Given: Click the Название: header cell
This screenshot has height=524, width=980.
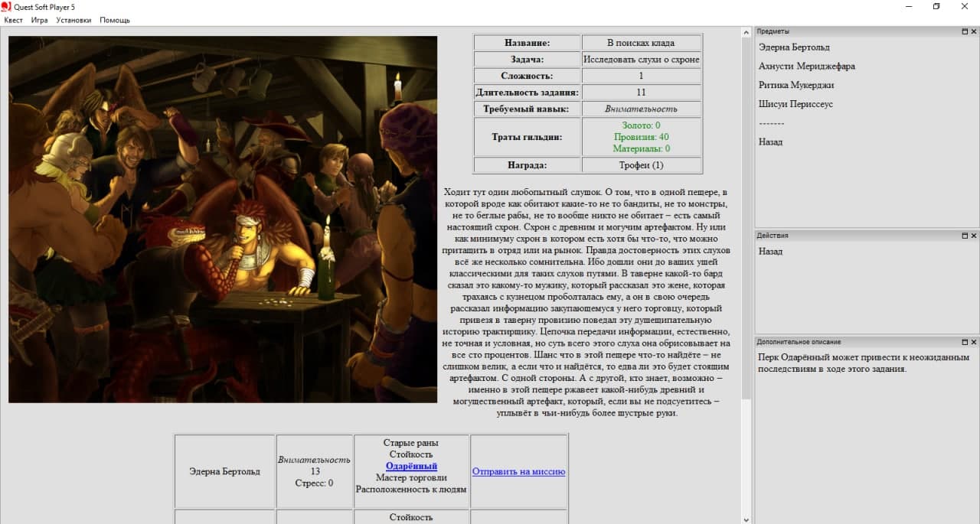Looking at the screenshot, I should pyautogui.click(x=528, y=43).
